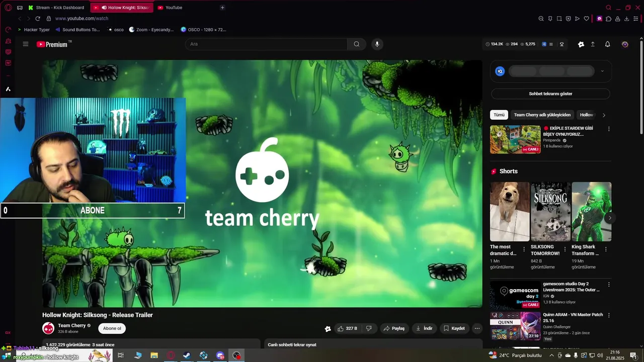Screen dimensions: 644x362
Task: Start voice search with the microphone icon
Action: 377,44
